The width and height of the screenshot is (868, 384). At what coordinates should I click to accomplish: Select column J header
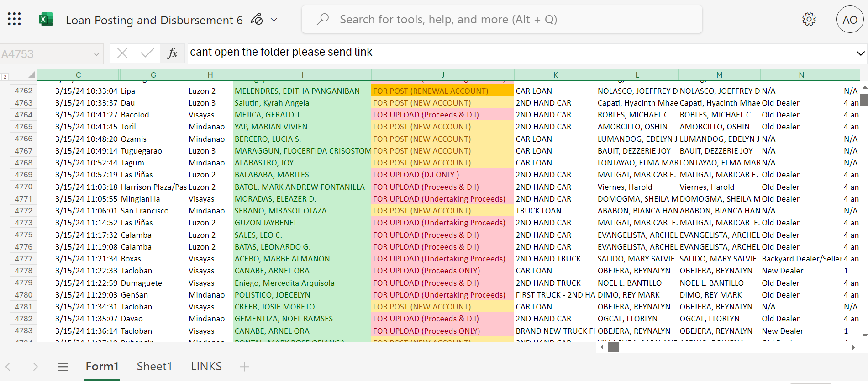(443, 75)
